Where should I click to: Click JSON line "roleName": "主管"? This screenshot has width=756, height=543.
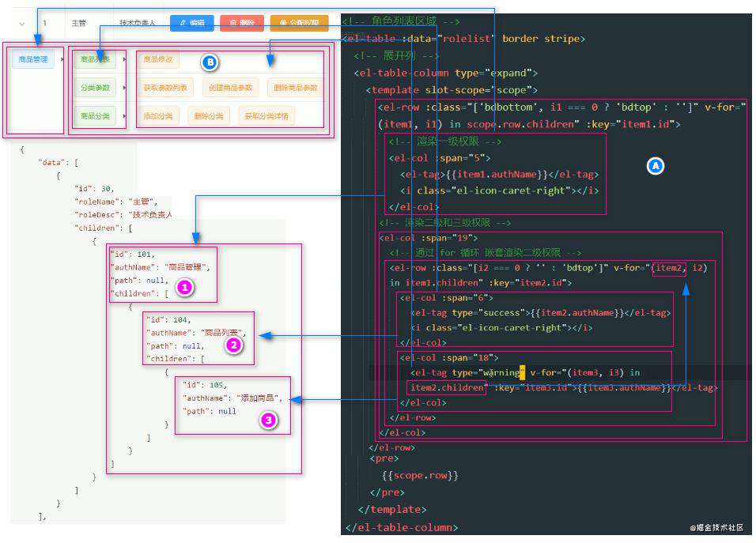[115, 202]
